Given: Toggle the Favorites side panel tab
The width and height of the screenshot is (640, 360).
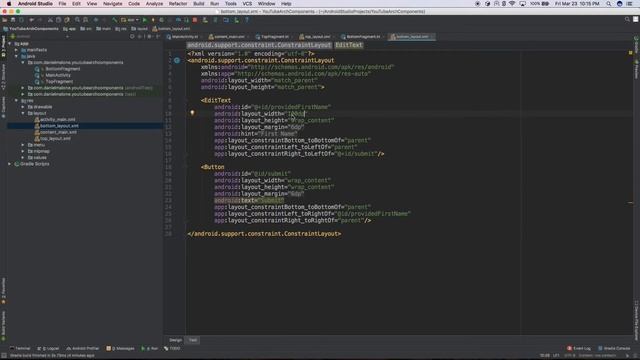Looking at the screenshot, I should point(3,291).
